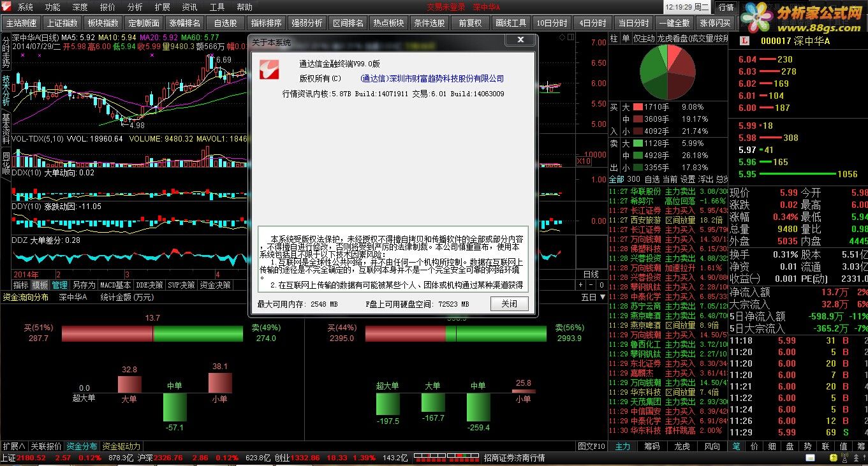
Task: Open the 资讯 menu
Action: click(x=190, y=7)
